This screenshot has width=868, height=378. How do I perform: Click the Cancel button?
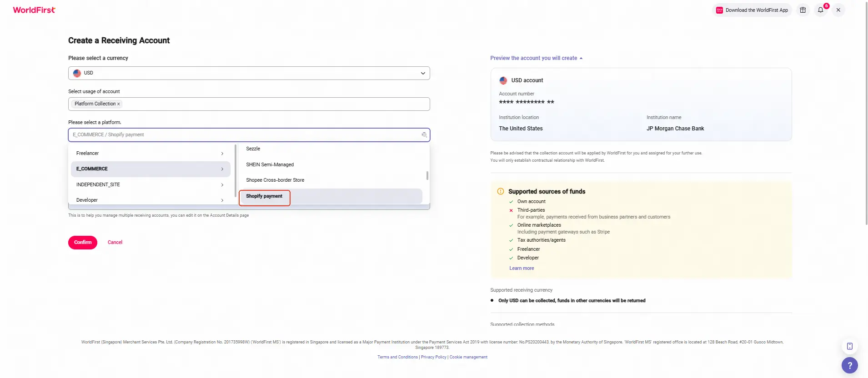(x=115, y=243)
